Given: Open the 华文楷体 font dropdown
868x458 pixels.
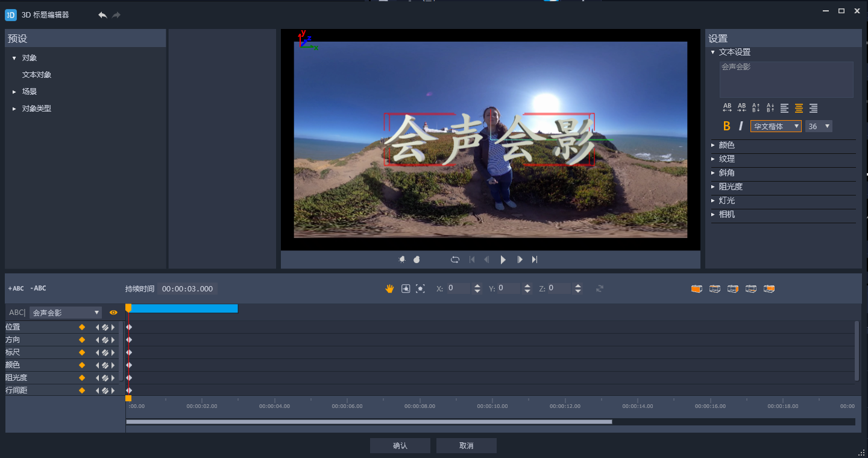Looking at the screenshot, I should [x=776, y=126].
